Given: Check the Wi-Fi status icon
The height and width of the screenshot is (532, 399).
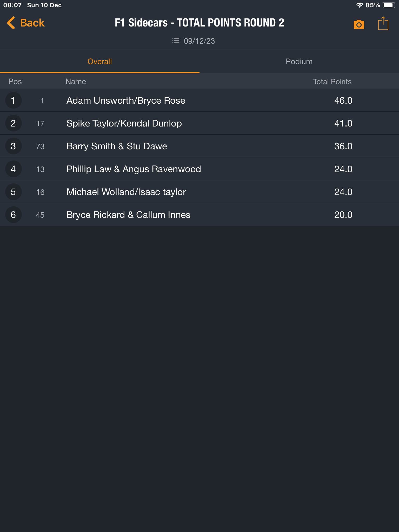Looking at the screenshot, I should 360,5.
